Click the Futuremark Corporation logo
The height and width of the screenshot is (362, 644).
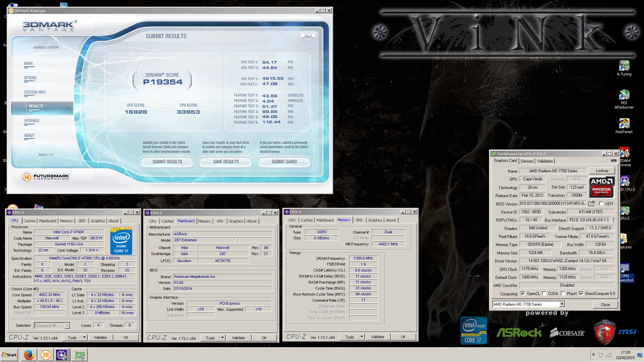tap(46, 177)
